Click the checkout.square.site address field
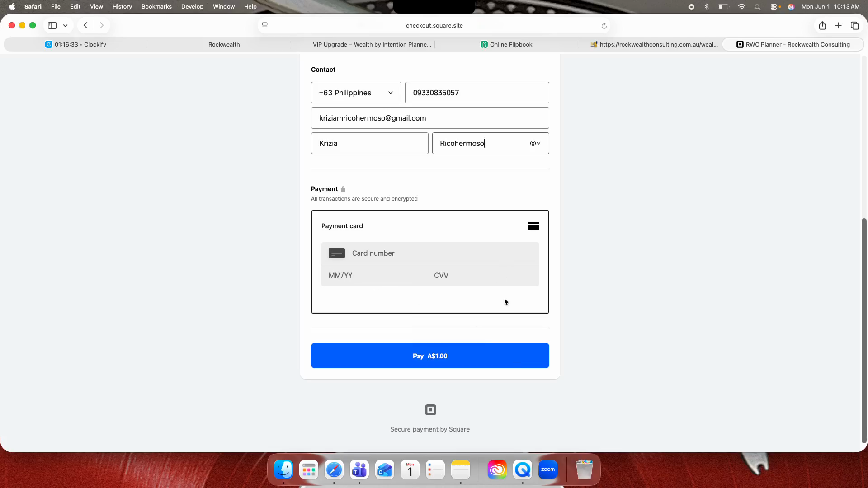 click(x=434, y=25)
